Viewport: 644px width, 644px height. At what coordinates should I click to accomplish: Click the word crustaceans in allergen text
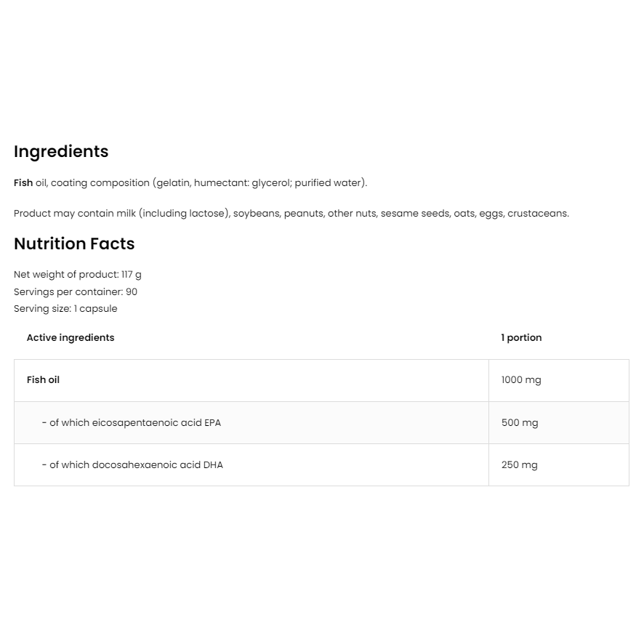[538, 214]
